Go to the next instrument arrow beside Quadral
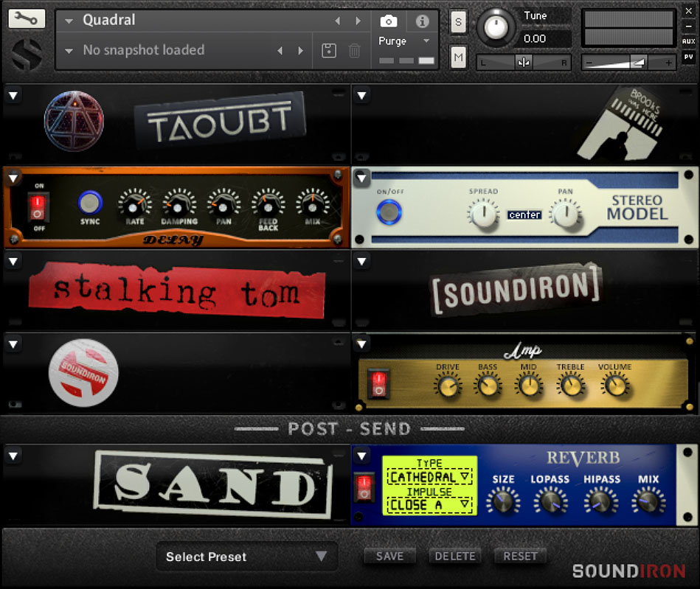The height and width of the screenshot is (589, 700). 358,21
